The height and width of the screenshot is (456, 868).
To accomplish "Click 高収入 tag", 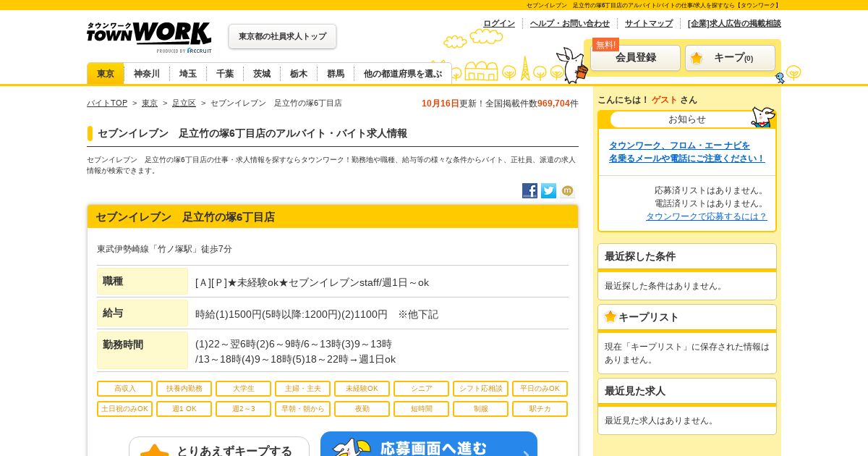I will [124, 389].
